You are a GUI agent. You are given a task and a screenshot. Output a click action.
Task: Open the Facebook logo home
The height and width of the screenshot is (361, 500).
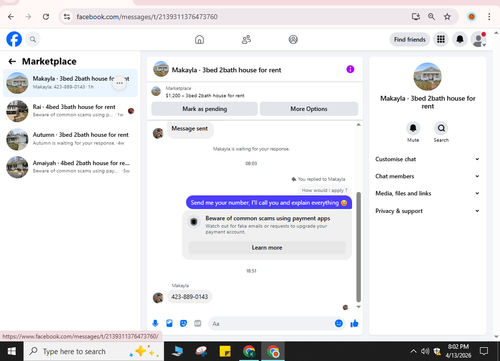coord(14,39)
